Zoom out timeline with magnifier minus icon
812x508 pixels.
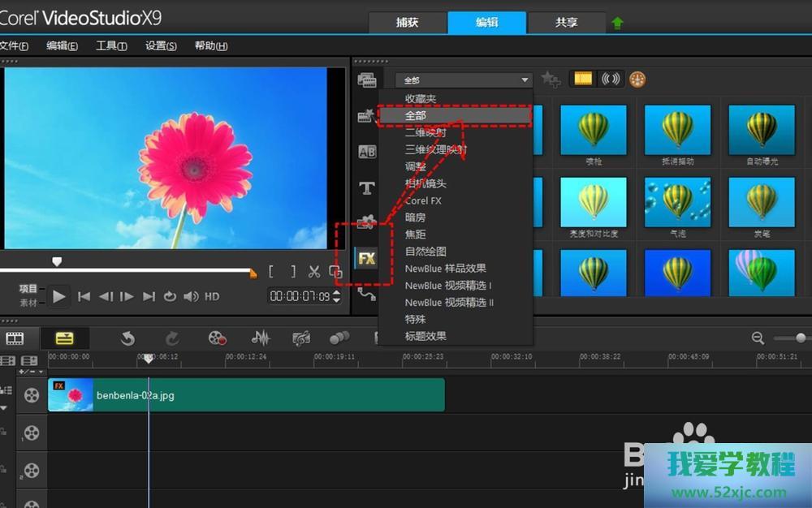758,338
